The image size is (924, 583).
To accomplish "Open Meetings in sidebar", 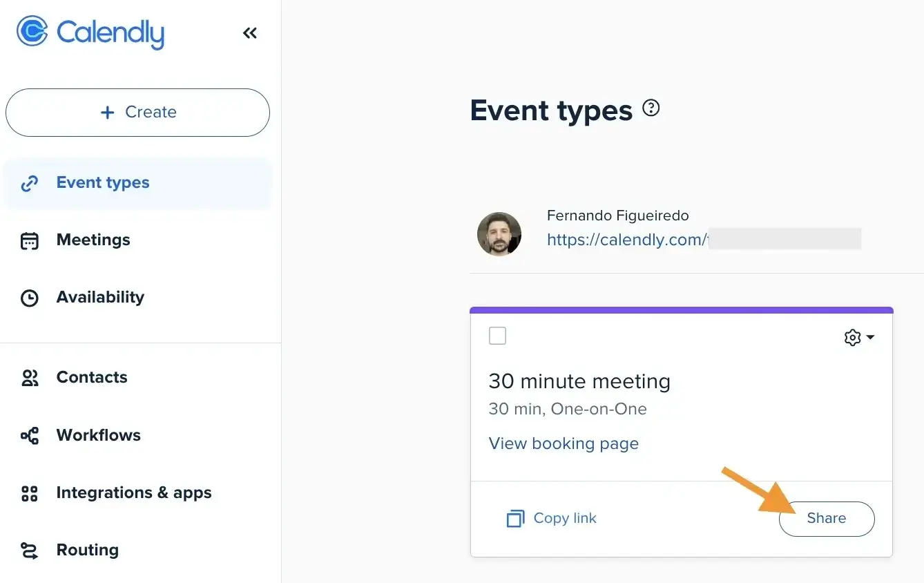I will 137,240.
